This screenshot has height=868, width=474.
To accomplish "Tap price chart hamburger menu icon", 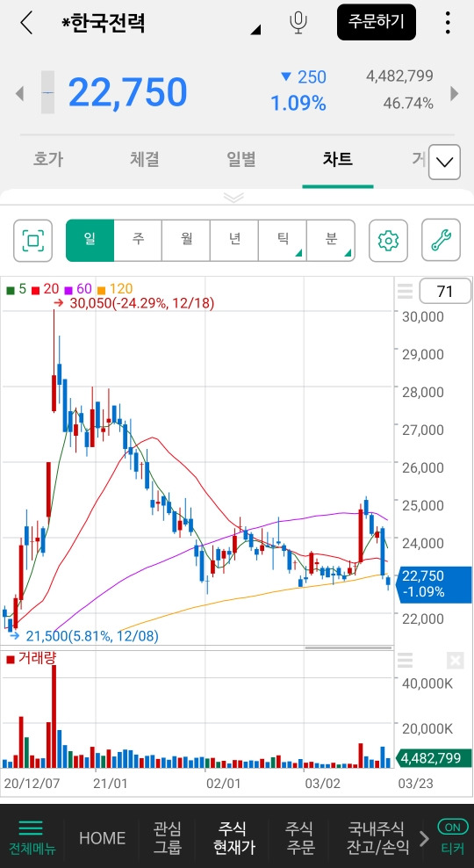I will pyautogui.click(x=406, y=291).
